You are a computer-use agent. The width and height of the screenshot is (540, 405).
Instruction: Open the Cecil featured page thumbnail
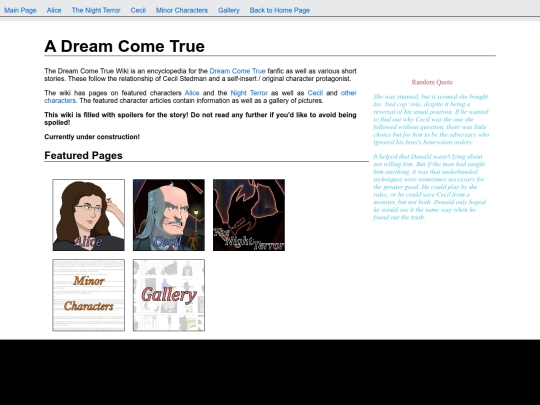click(169, 215)
